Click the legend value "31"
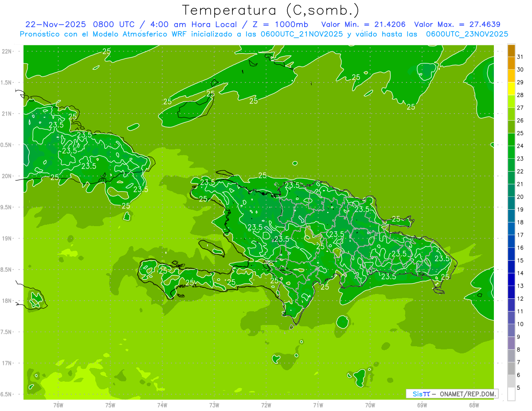The height and width of the screenshot is (411, 532). tap(520, 57)
